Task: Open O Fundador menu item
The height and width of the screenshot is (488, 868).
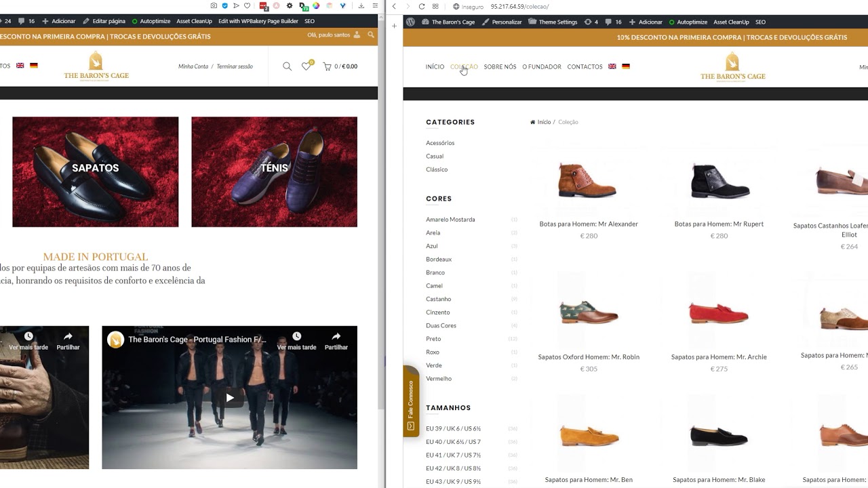Action: [x=542, y=66]
